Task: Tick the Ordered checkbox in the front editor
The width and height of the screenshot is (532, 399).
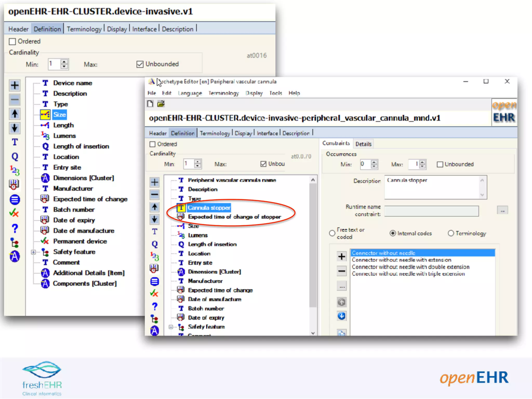Action: (x=152, y=144)
